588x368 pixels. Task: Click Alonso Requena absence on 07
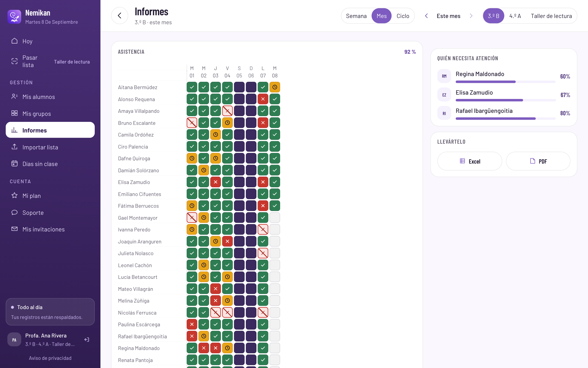pos(263,99)
